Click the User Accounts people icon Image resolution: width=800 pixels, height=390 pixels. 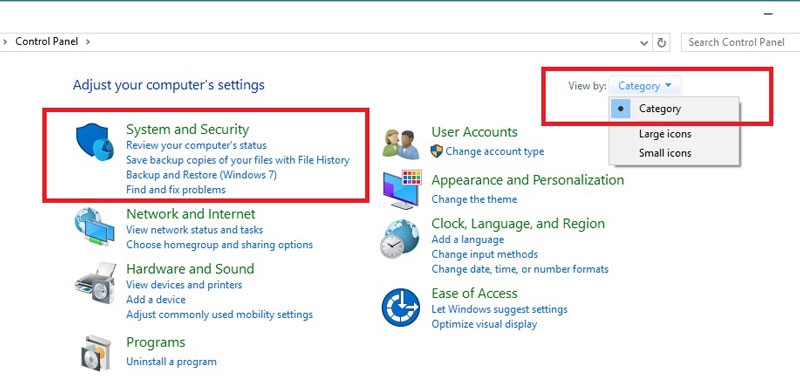point(401,144)
